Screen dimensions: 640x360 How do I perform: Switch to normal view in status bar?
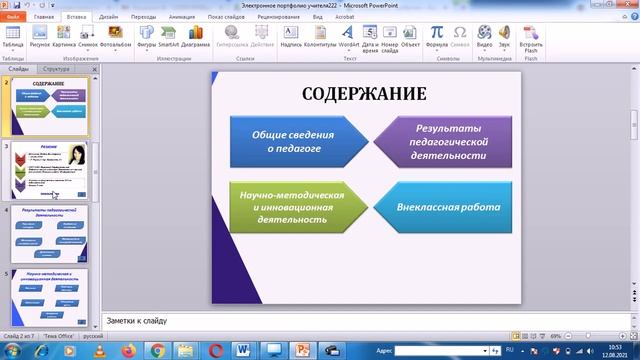(x=516, y=336)
